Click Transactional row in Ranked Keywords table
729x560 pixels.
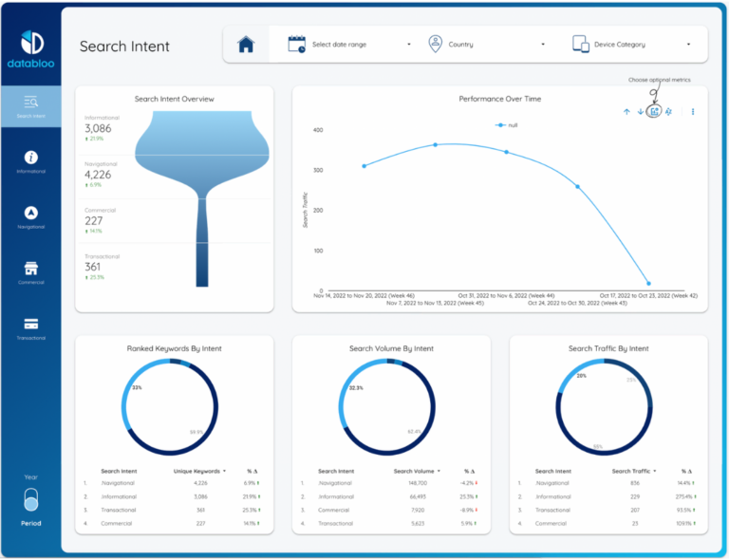[x=172, y=510]
